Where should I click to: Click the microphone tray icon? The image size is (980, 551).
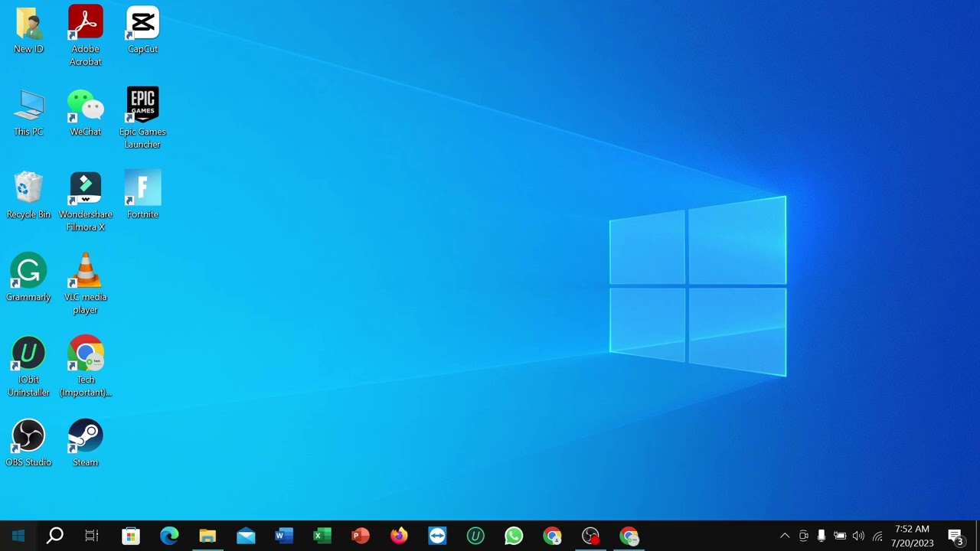point(822,536)
